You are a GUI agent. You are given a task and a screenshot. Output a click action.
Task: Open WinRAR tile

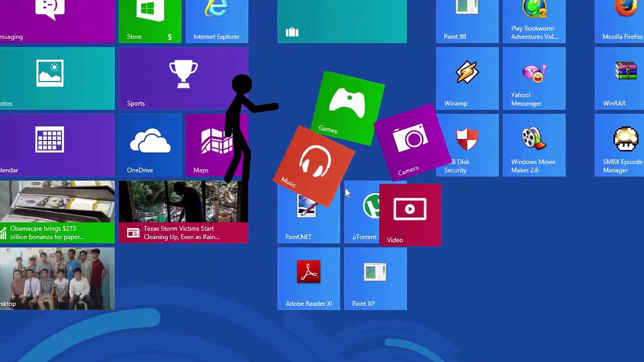(619, 78)
